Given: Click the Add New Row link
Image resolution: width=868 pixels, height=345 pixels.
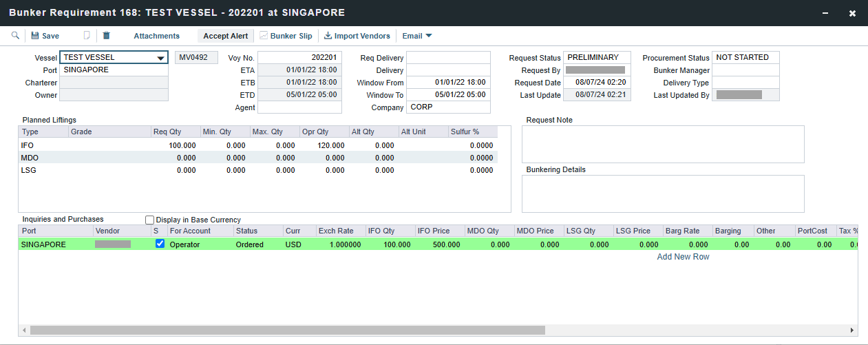Looking at the screenshot, I should (683, 257).
